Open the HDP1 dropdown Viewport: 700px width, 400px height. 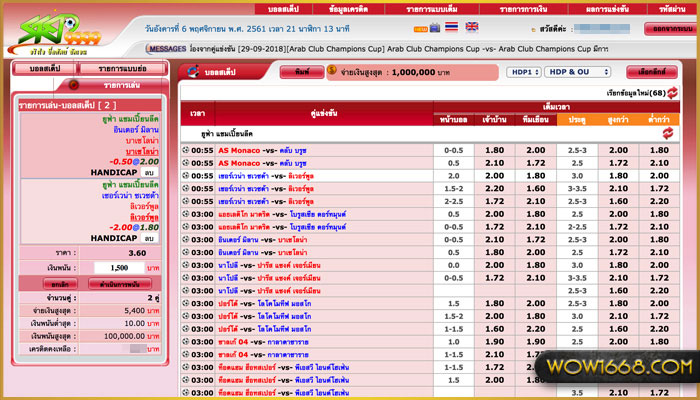coord(522,73)
